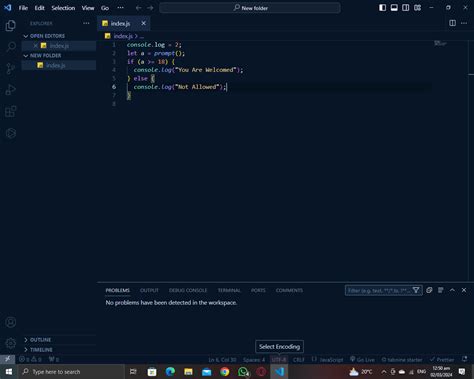This screenshot has height=379, width=474.
Task: Open the hidden menus ellipsis in menu bar
Action: pos(120,8)
